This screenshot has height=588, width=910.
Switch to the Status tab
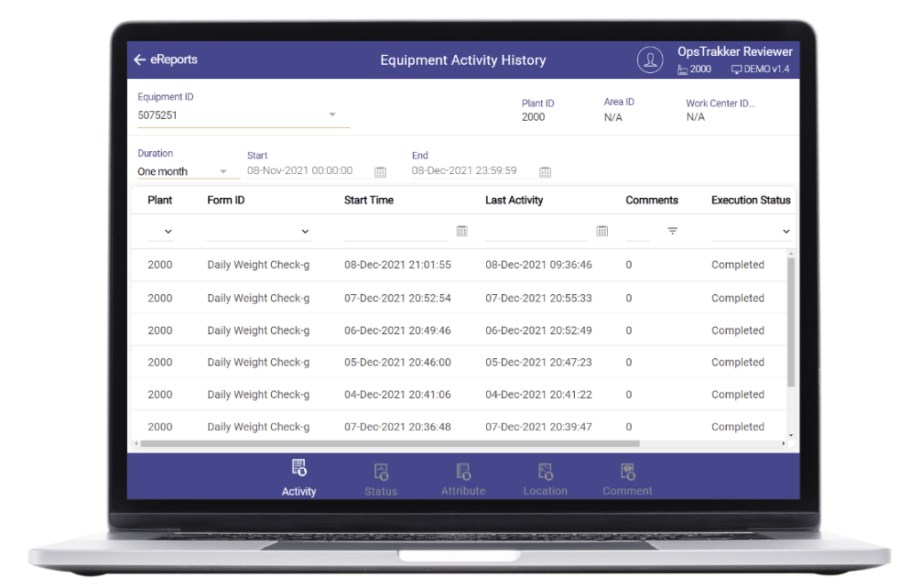click(x=380, y=471)
